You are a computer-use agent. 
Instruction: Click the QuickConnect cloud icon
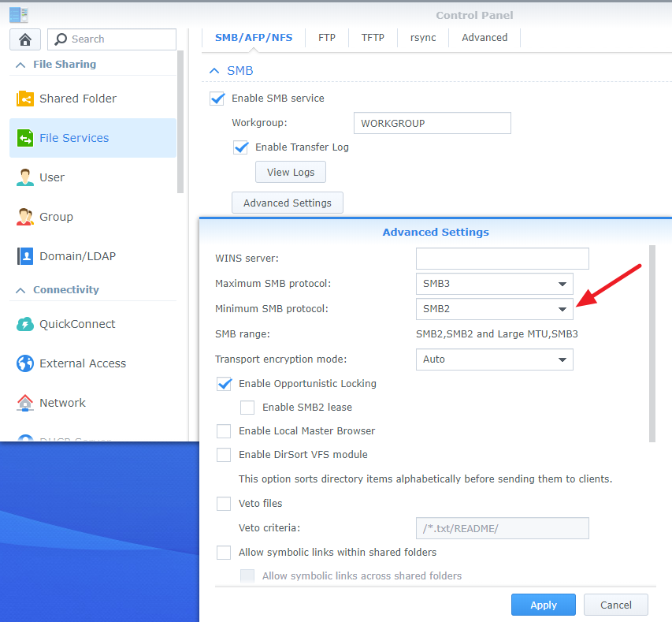(25, 324)
